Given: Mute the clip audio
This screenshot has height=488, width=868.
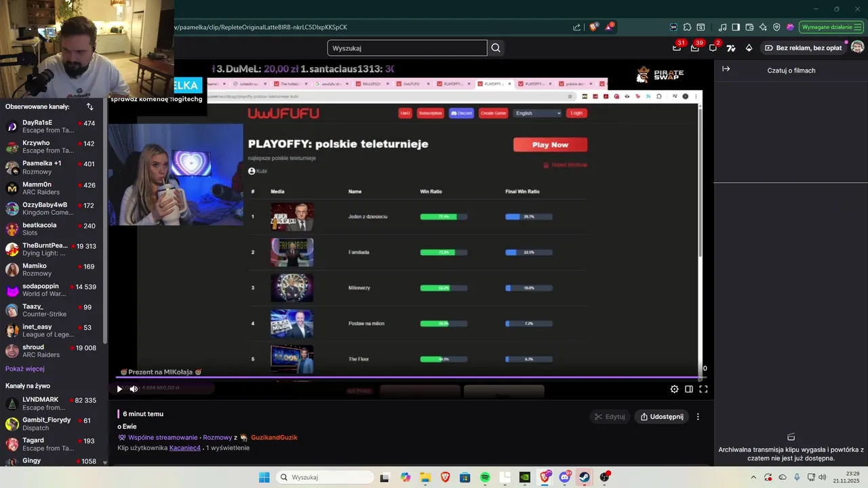Looking at the screenshot, I should pos(134,389).
